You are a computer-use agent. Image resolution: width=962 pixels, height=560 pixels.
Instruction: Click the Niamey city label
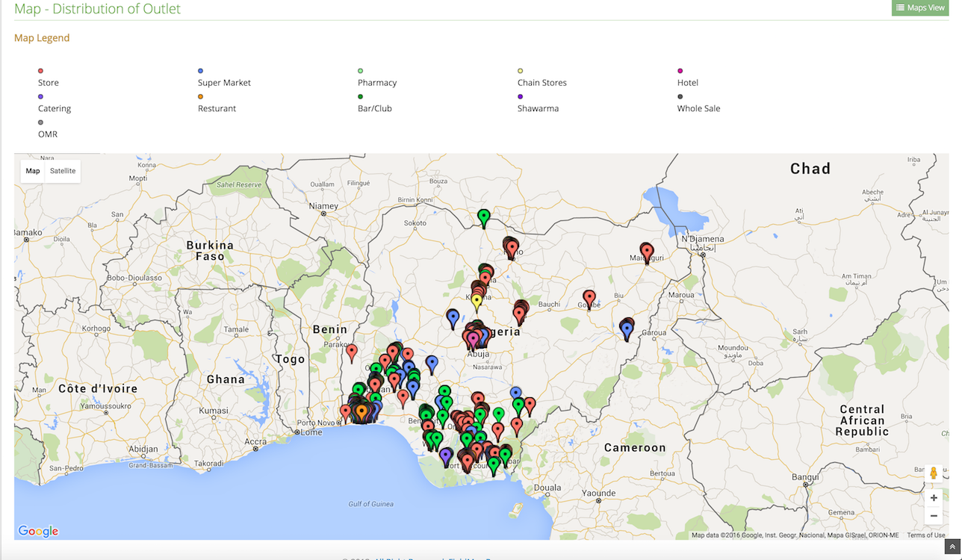pos(323,206)
